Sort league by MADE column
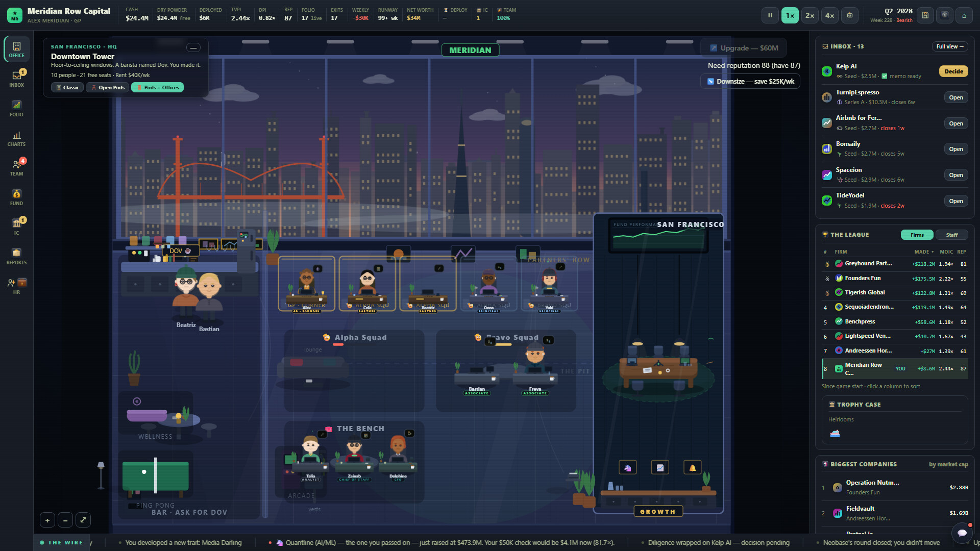Screen dimensions: 980x551 (924, 252)
